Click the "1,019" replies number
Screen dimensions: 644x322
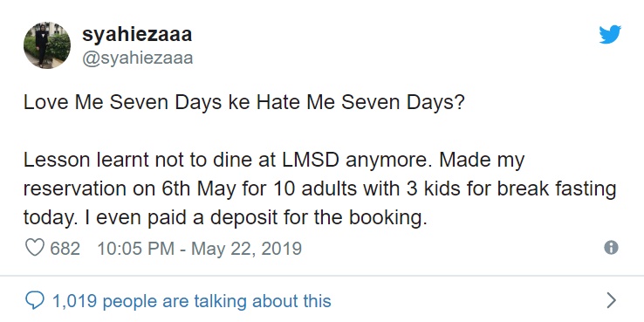tap(75, 301)
